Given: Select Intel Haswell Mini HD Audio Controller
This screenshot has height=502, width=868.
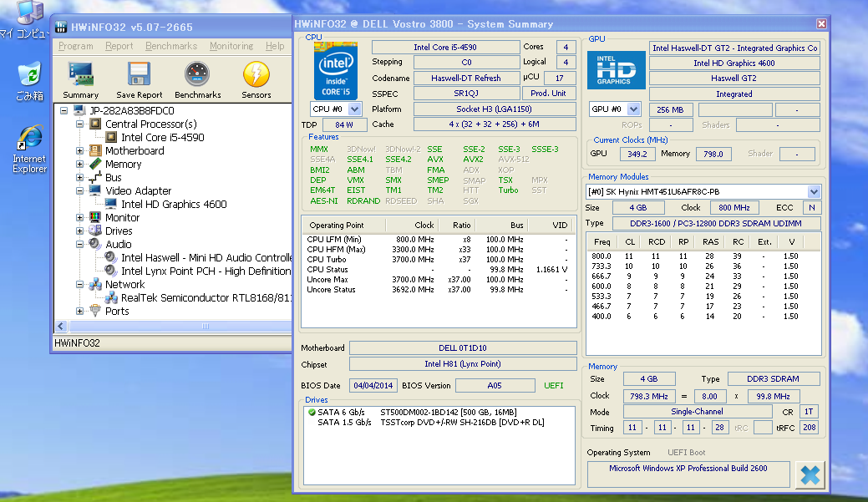Looking at the screenshot, I should [x=206, y=257].
